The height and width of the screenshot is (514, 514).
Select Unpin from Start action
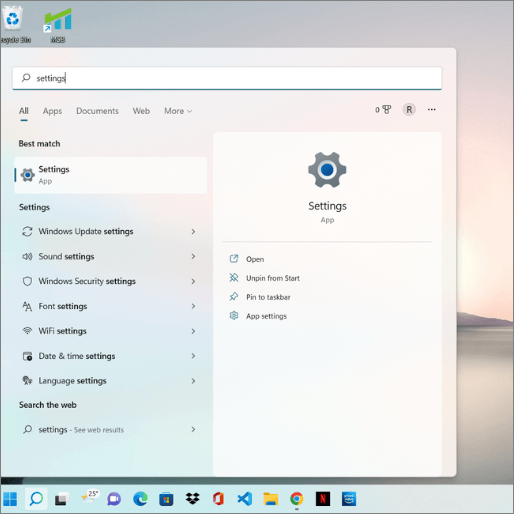click(x=273, y=278)
